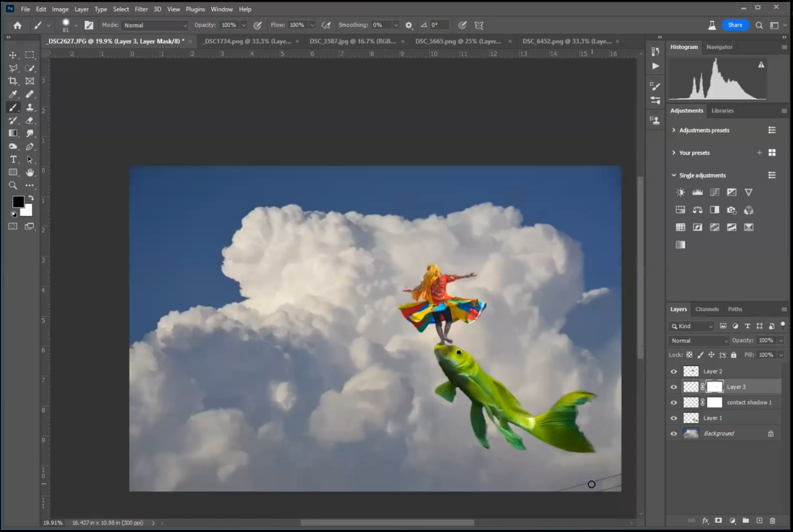
Task: Select the Layer 3 mask thumbnail
Action: 715,387
